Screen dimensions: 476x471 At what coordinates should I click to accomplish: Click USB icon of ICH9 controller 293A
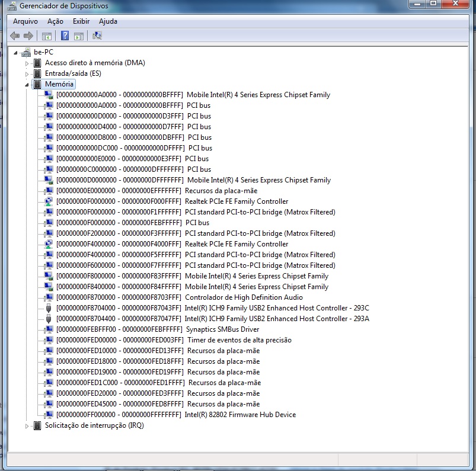(x=49, y=319)
